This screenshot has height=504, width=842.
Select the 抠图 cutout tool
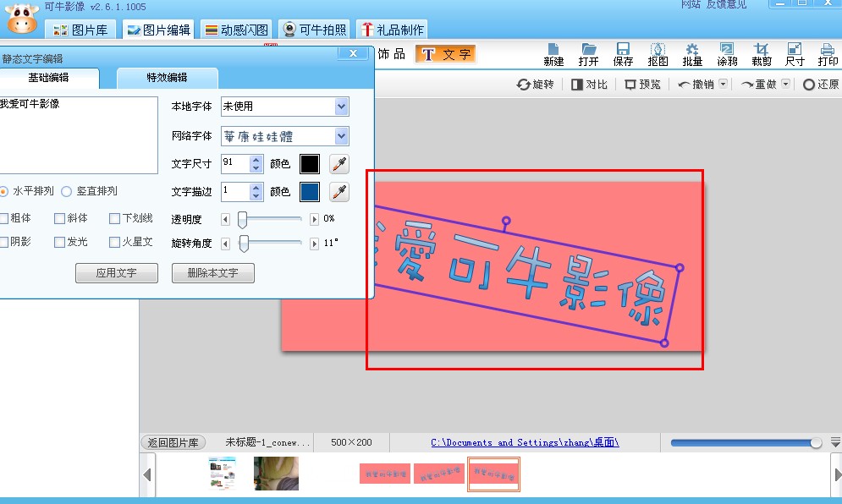tap(658, 55)
